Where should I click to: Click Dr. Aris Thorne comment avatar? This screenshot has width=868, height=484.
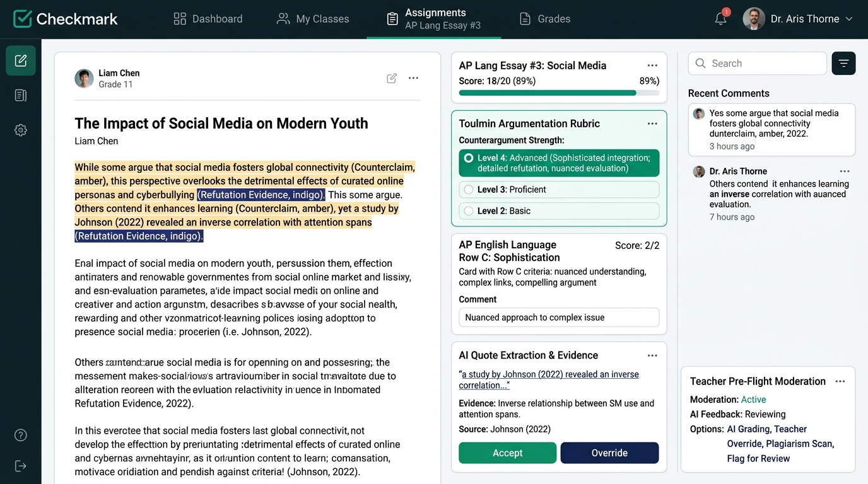point(699,171)
